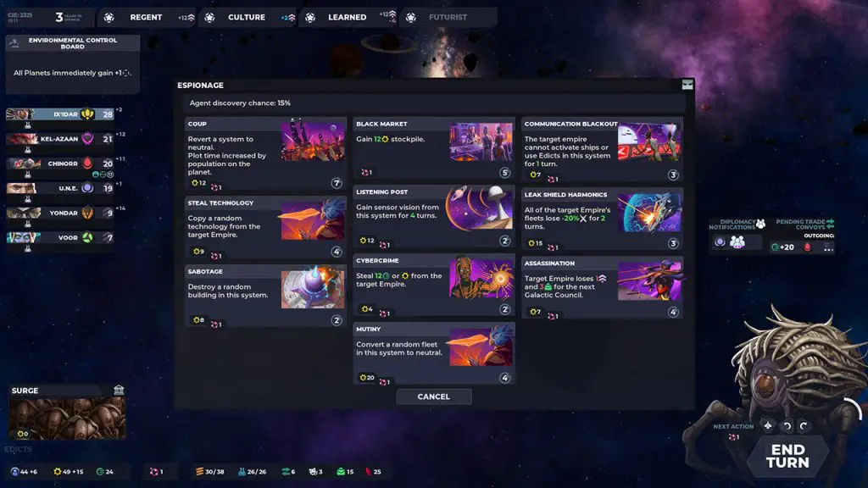
Task: Click the Yondar faction emblem
Action: 87,213
